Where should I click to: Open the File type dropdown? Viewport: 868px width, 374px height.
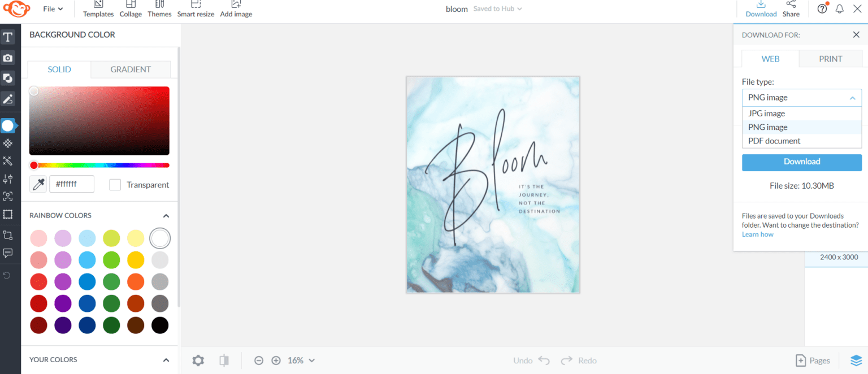pyautogui.click(x=802, y=98)
